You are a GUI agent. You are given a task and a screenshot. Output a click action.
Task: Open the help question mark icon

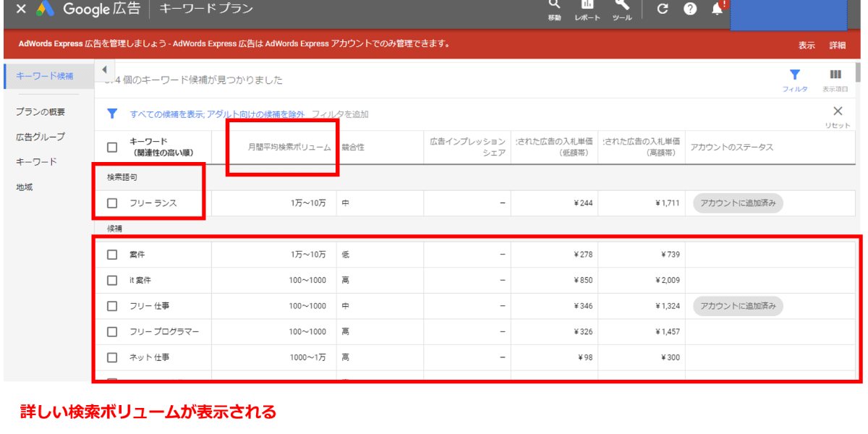pos(690,9)
